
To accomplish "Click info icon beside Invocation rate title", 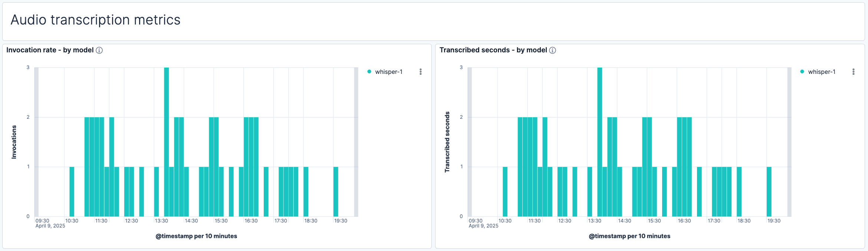I will tap(99, 50).
